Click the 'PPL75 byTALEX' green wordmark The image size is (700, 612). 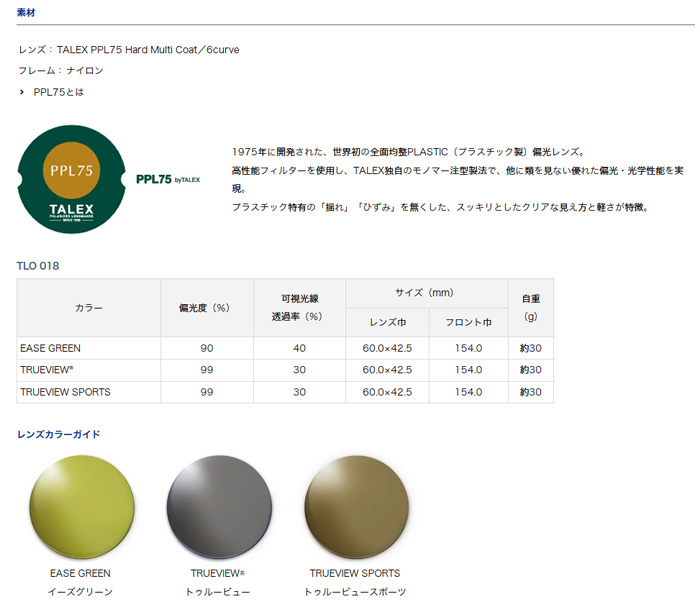coord(168,179)
